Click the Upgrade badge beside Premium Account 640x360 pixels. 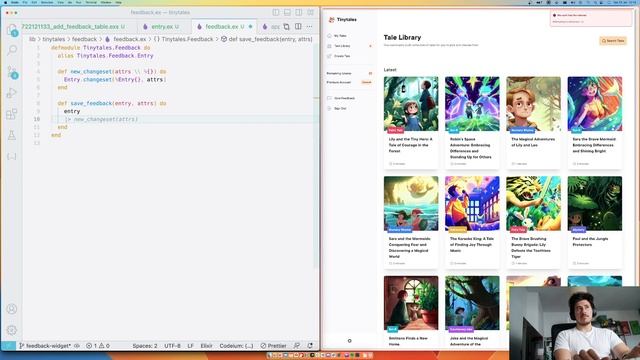pyautogui.click(x=367, y=82)
